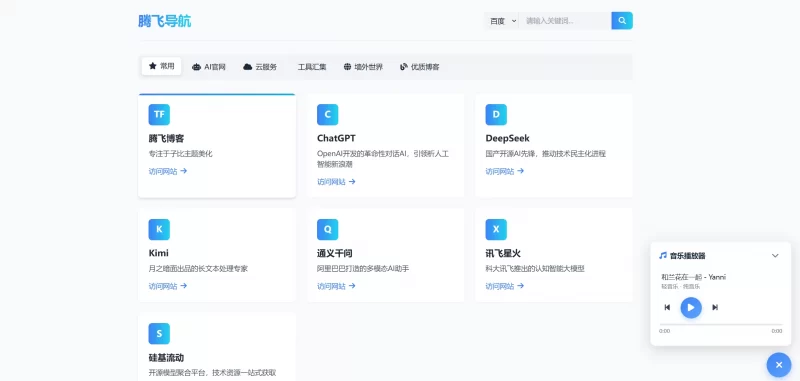Viewport: 800px width, 381px height.
Task: Click the ChatGPT card title
Action: pos(336,138)
